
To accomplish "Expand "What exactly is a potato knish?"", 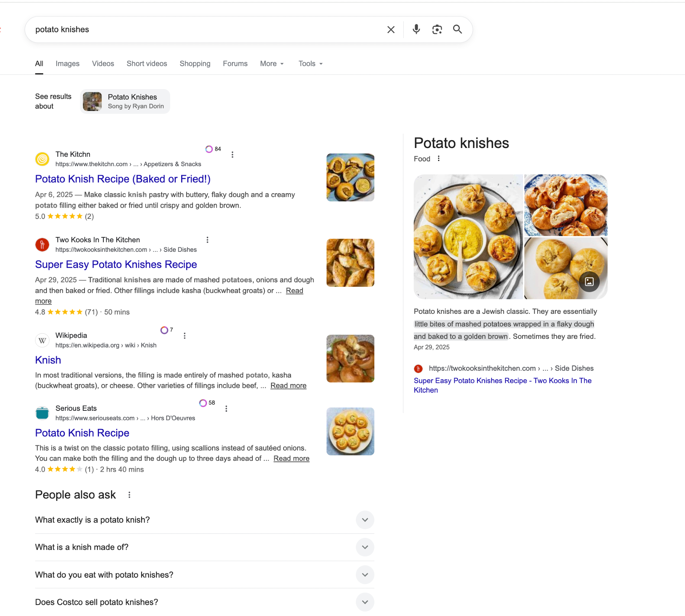I will point(365,520).
